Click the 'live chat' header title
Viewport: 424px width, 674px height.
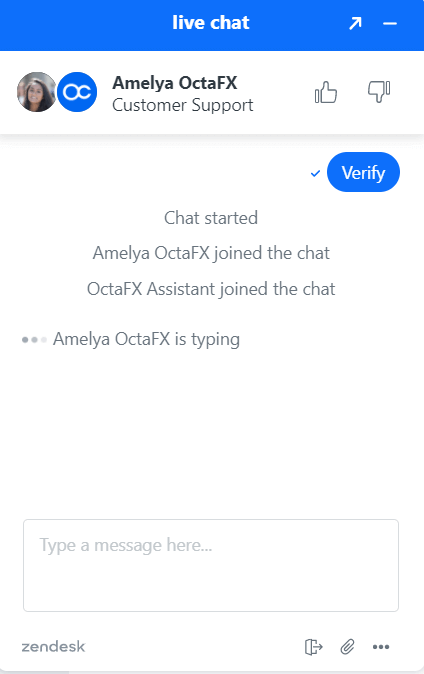[211, 23]
